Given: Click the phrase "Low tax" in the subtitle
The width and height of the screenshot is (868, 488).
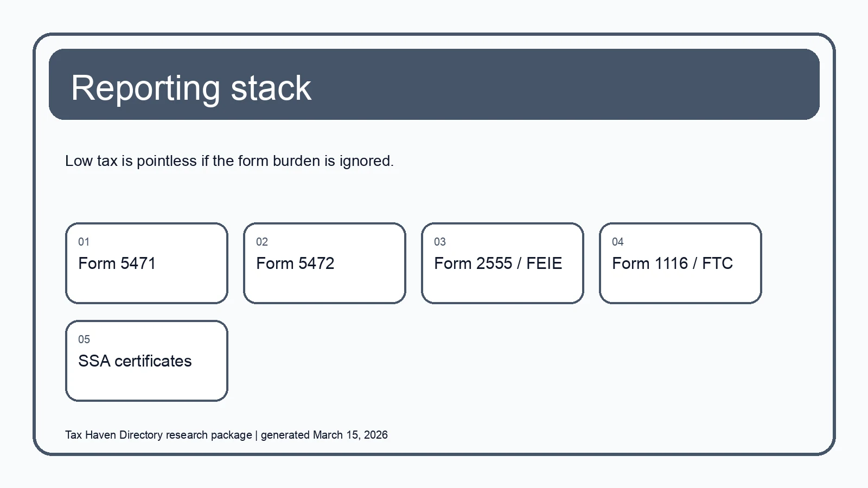Looking at the screenshot, I should [x=91, y=161].
